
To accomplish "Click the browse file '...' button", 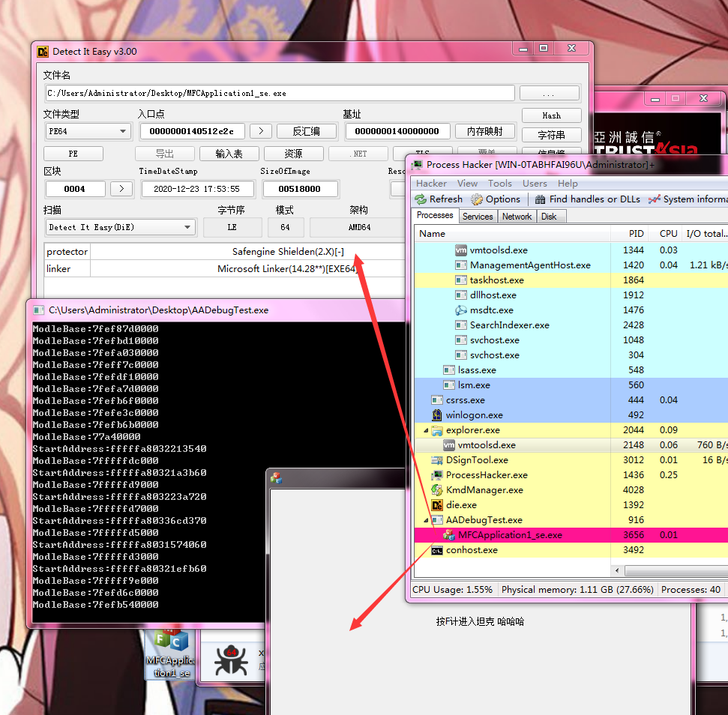I will 549,93.
